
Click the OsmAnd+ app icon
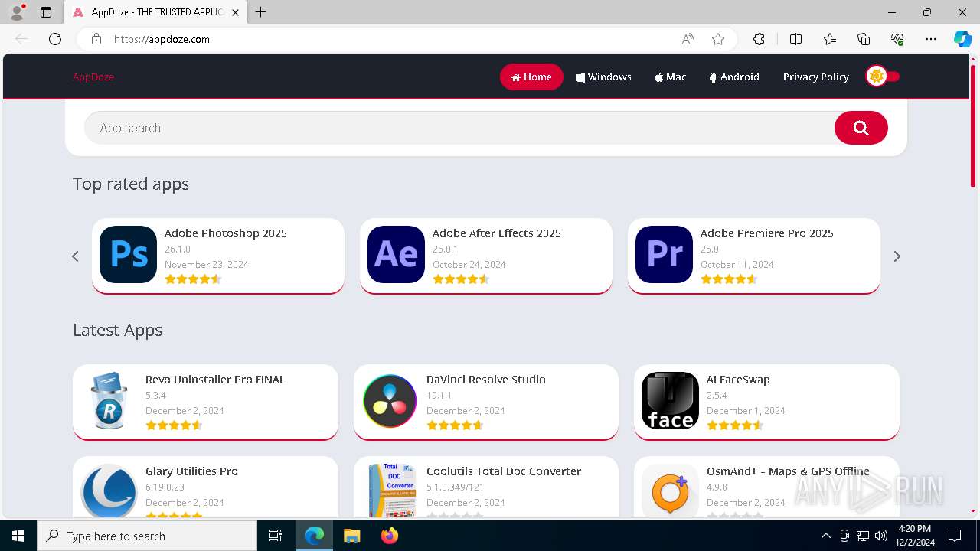670,491
